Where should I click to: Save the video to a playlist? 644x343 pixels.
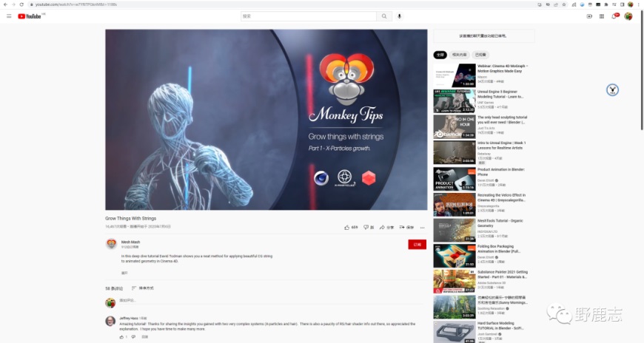pos(406,227)
